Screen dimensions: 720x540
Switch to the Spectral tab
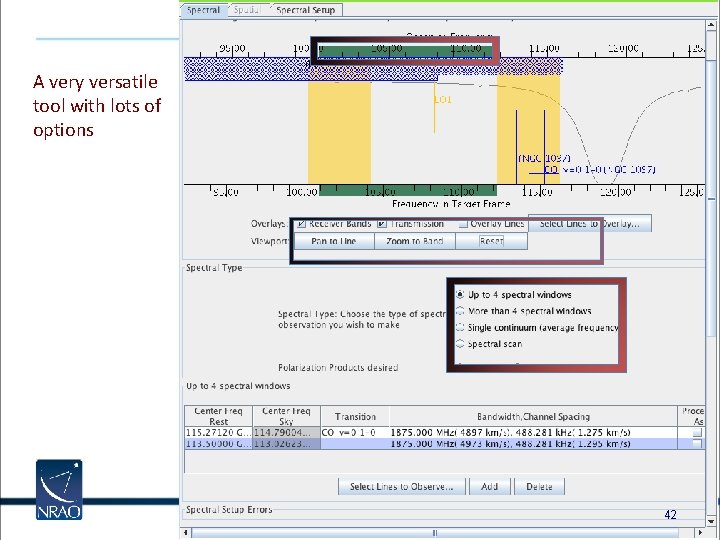203,10
